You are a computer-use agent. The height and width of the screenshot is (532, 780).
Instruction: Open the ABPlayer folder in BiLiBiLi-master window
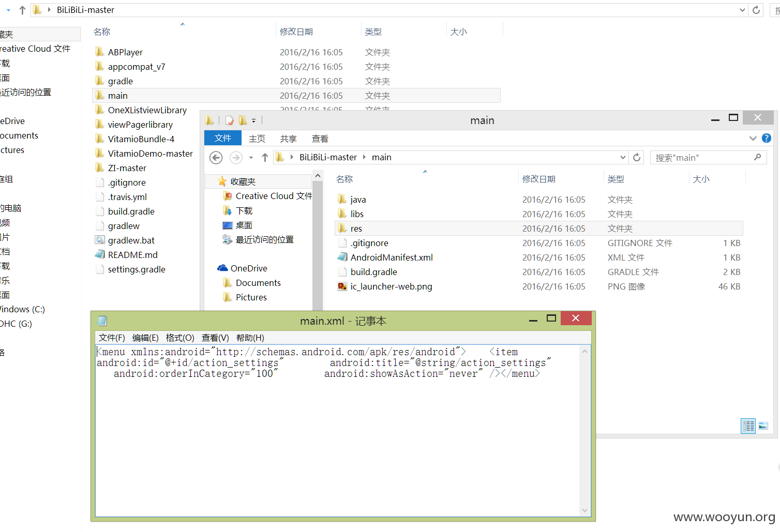point(125,52)
